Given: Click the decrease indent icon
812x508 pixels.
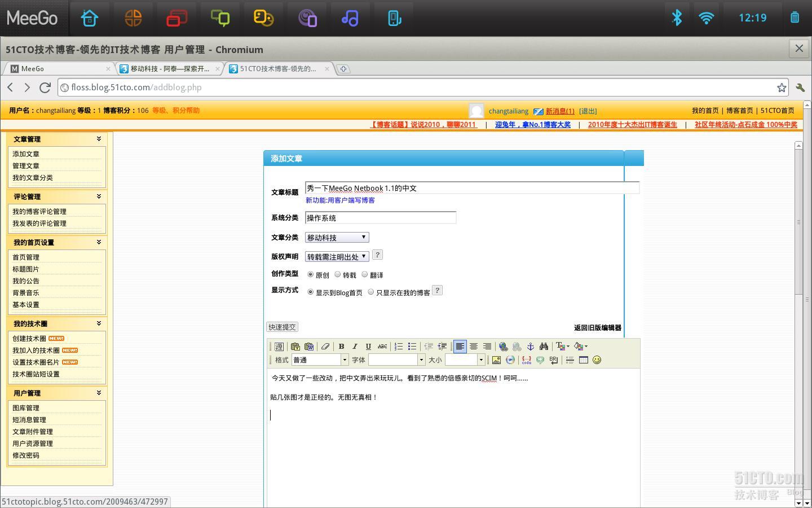Looking at the screenshot, I should 429,347.
